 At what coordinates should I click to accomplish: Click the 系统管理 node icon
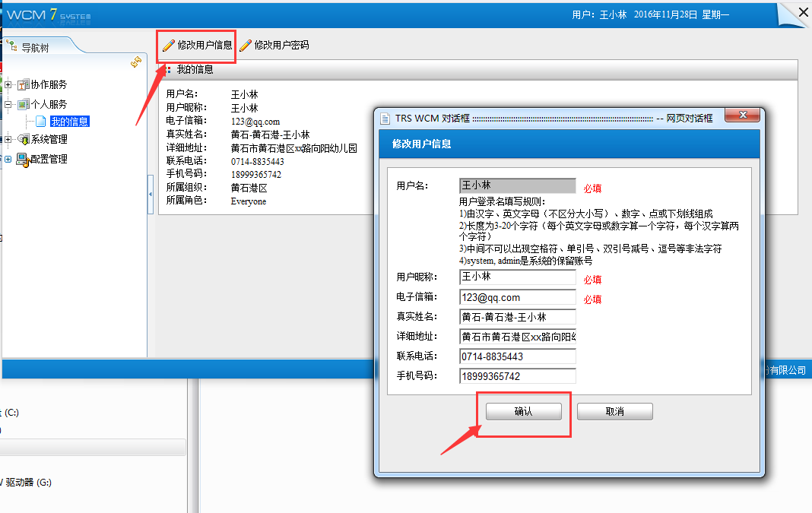coord(23,140)
